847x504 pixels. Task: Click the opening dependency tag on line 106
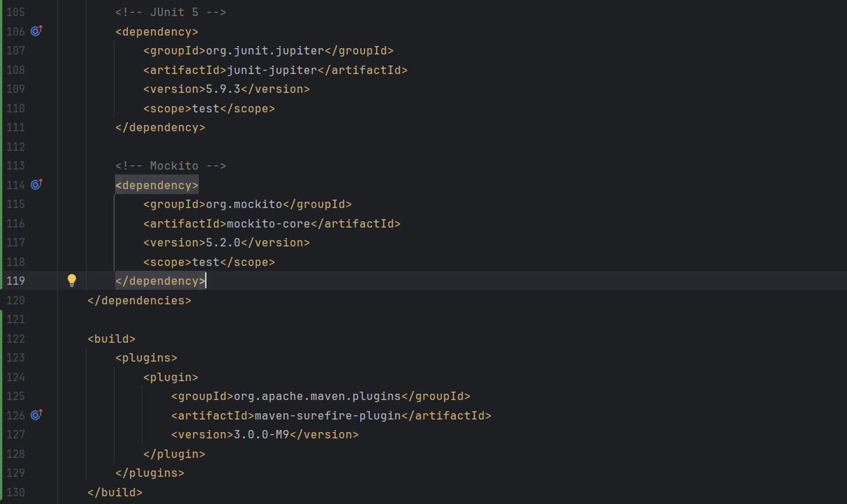(157, 32)
